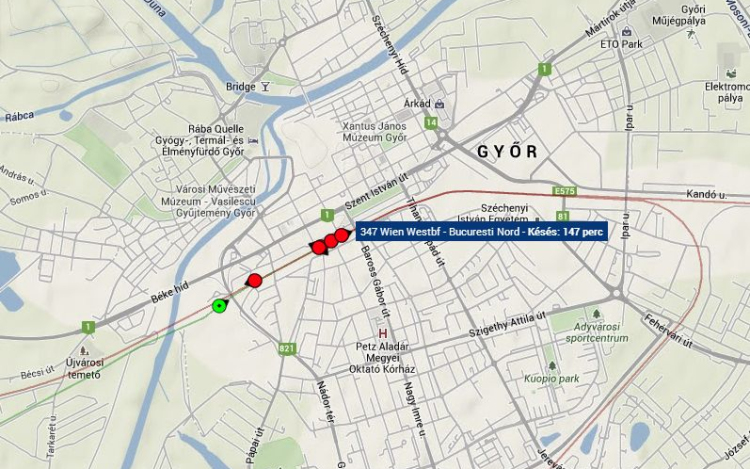Click the Rába Quelle hotel bed icon
This screenshot has height=469, width=750.
click(253, 141)
